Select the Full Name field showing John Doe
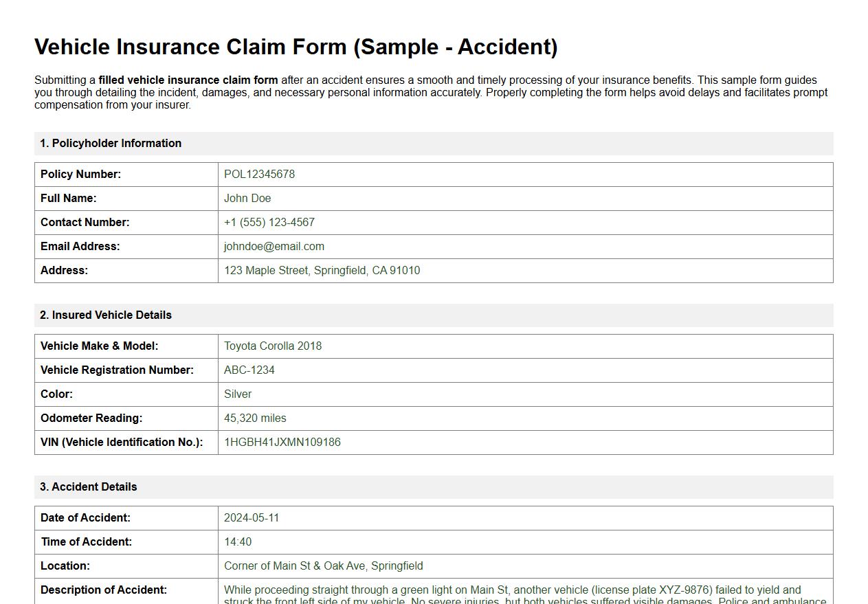 click(247, 198)
